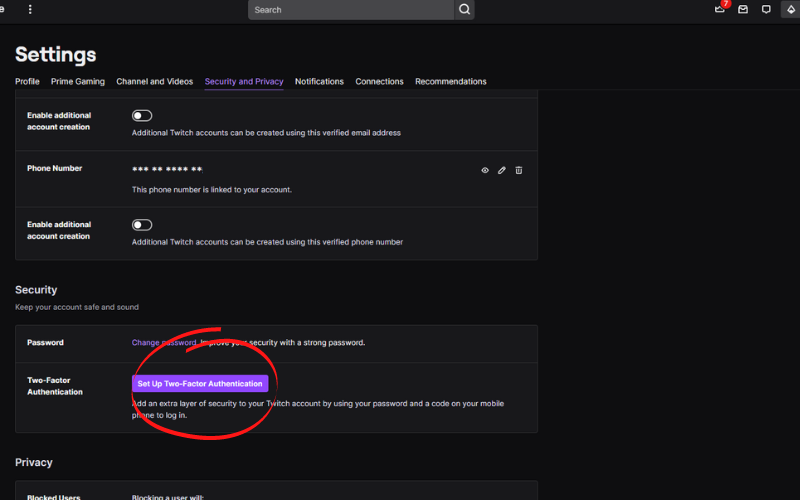Screen dimensions: 800x500
Task: Open the whispers chat bubble icon
Action: click(766, 9)
